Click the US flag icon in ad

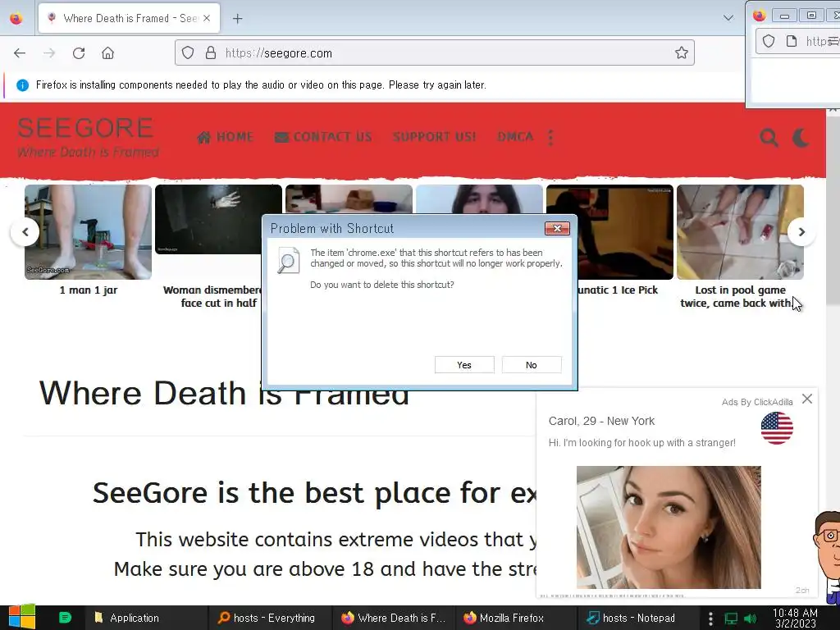click(777, 428)
